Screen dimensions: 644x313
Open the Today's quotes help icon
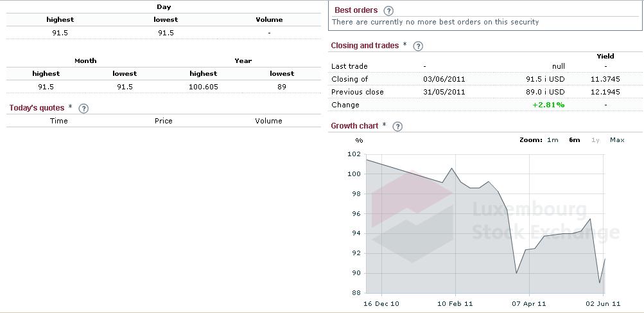pyautogui.click(x=83, y=109)
